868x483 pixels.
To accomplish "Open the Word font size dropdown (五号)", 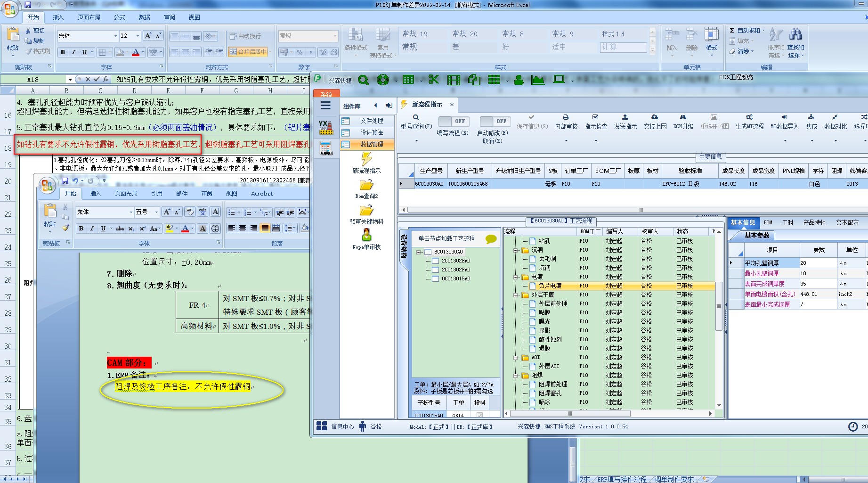I will [156, 212].
